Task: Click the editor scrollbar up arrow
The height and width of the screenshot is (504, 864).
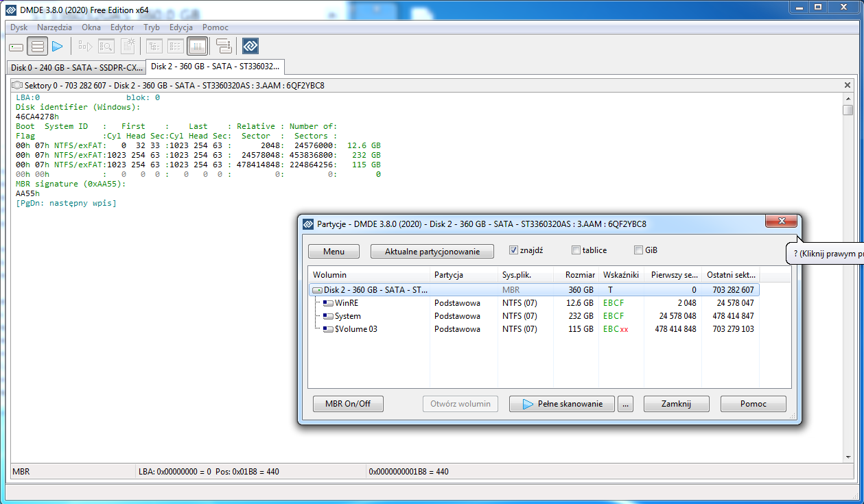Action: coord(848,98)
